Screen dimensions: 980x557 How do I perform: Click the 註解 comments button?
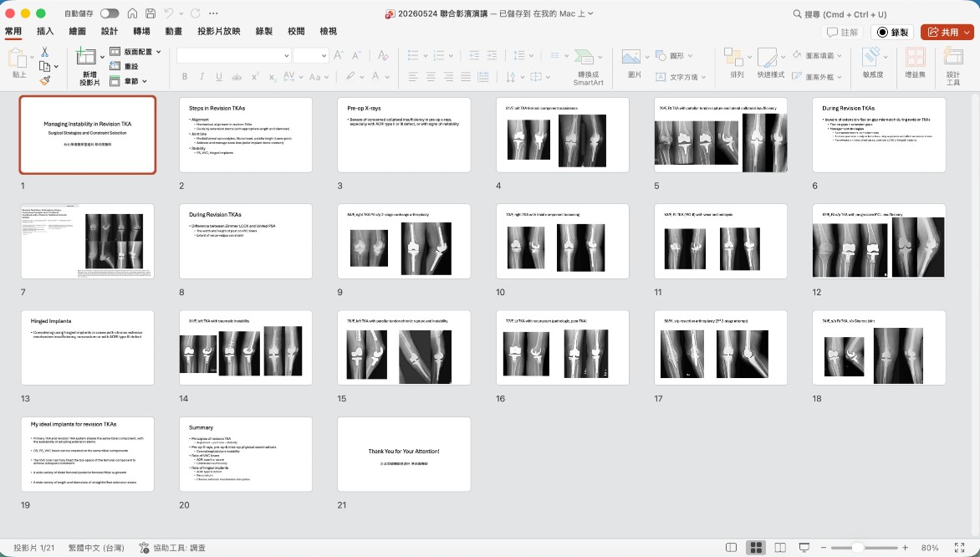click(843, 32)
